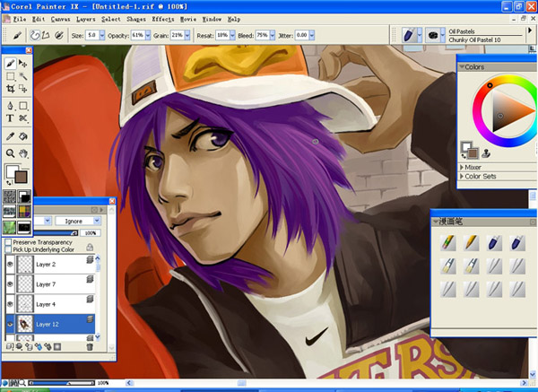This screenshot has width=538, height=392.
Task: Select the Brush tool in the toolbox
Action: coord(10,64)
